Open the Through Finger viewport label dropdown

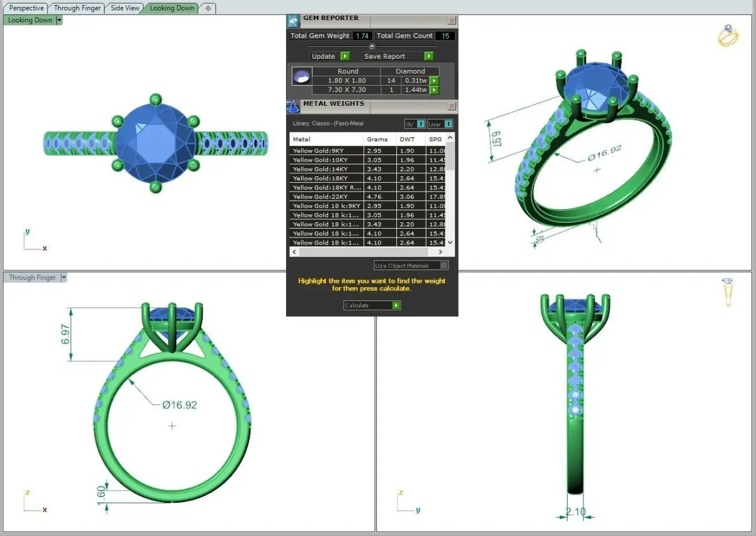coord(64,278)
